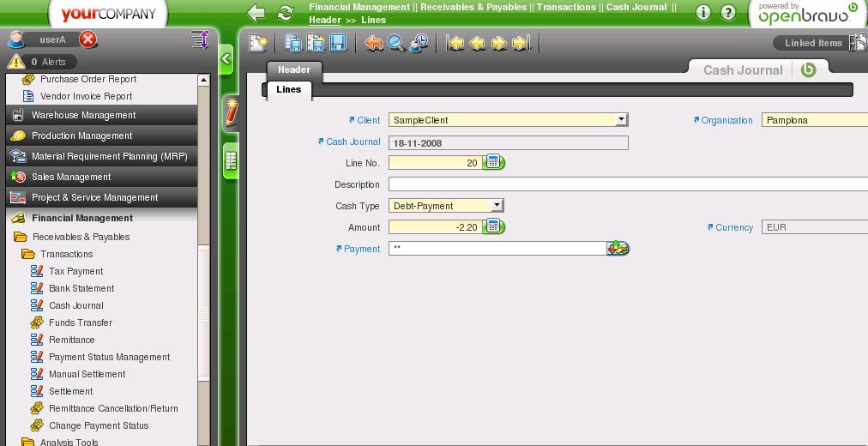Open the Organization combo box
This screenshot has width=868, height=446.
[814, 119]
